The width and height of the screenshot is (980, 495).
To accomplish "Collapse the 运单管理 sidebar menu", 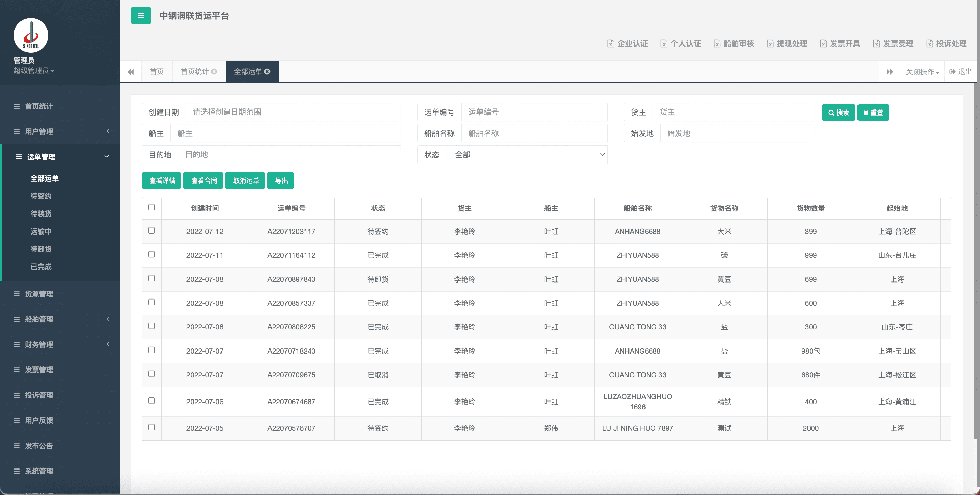I will (x=61, y=157).
